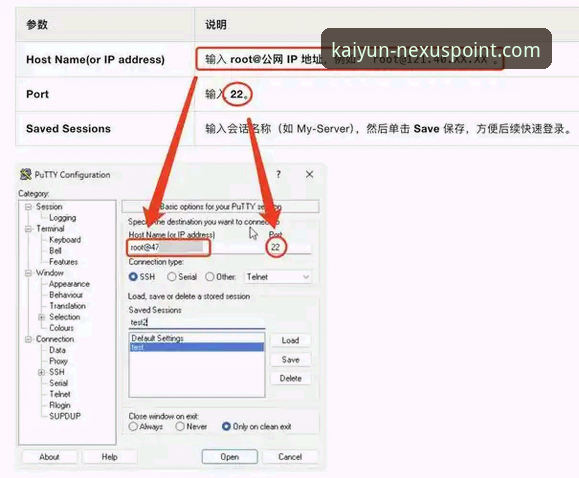The image size is (579, 478).
Task: Select Window category in tree
Action: [49, 273]
